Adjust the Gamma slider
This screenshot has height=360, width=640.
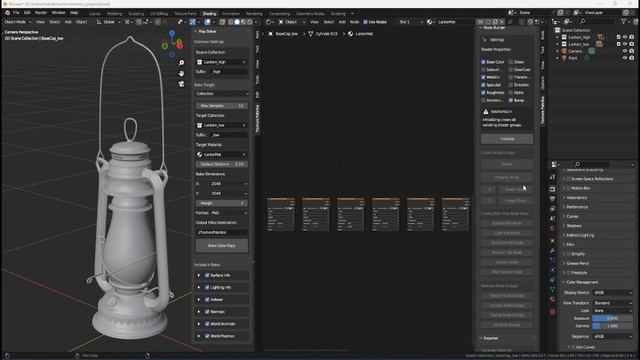click(612, 326)
